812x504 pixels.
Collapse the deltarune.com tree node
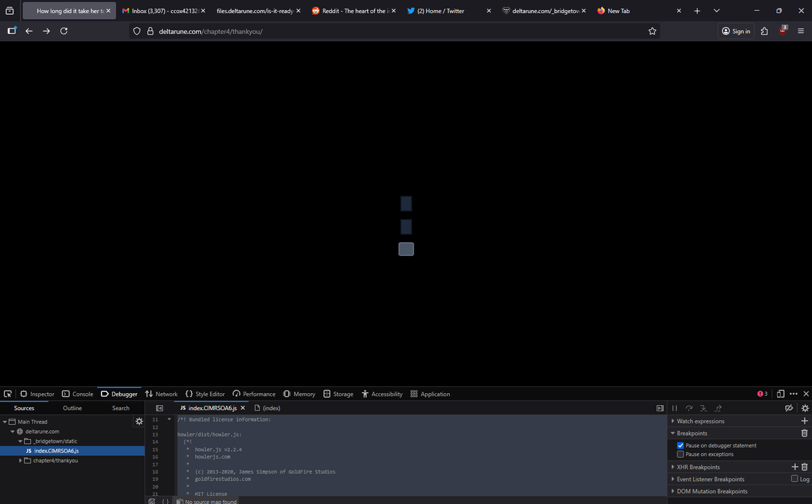12,432
